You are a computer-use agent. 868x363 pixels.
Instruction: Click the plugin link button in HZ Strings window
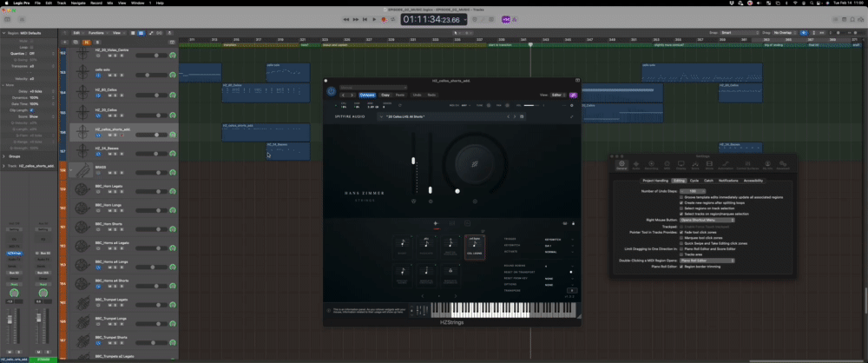[x=574, y=95]
